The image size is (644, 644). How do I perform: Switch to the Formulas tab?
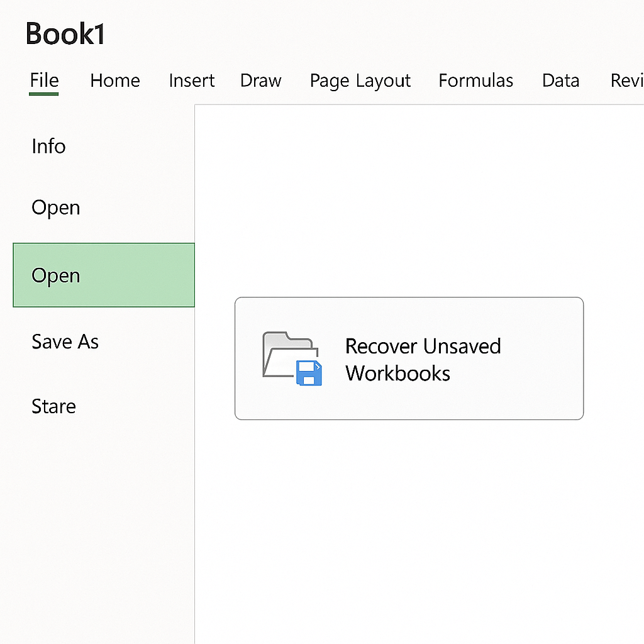[x=475, y=80]
